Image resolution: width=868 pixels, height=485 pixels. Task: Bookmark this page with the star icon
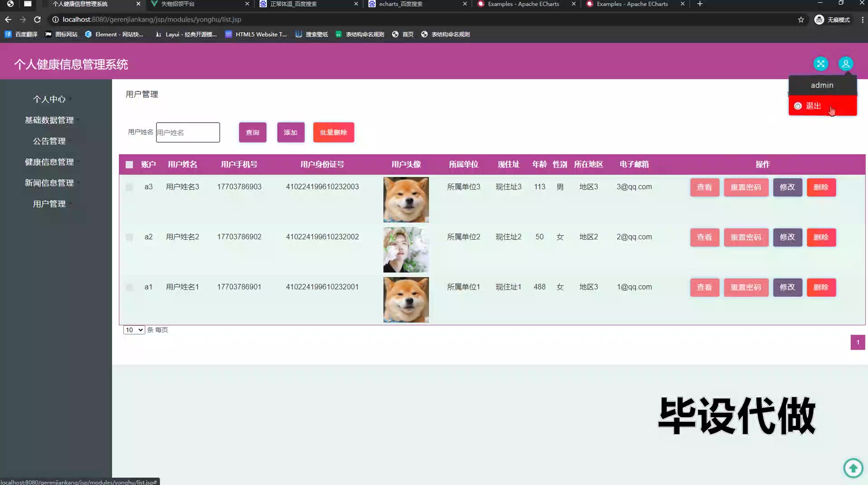[x=801, y=19]
